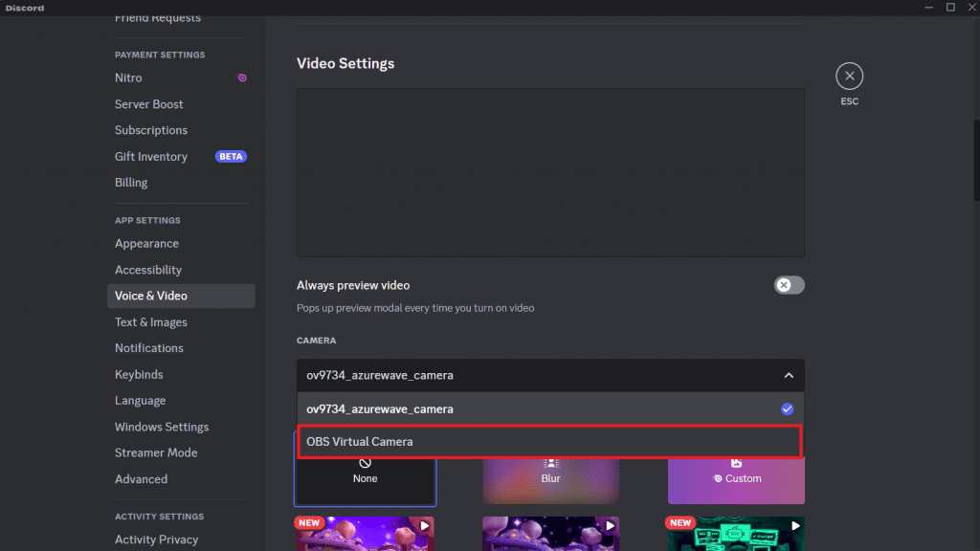Click the Nitro badge icon

(x=242, y=78)
